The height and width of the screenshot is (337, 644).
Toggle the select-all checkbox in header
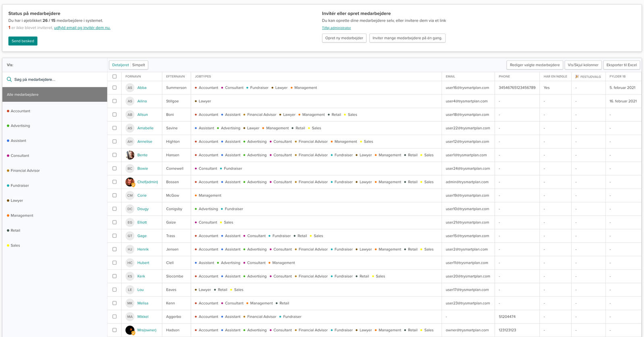[x=115, y=76]
